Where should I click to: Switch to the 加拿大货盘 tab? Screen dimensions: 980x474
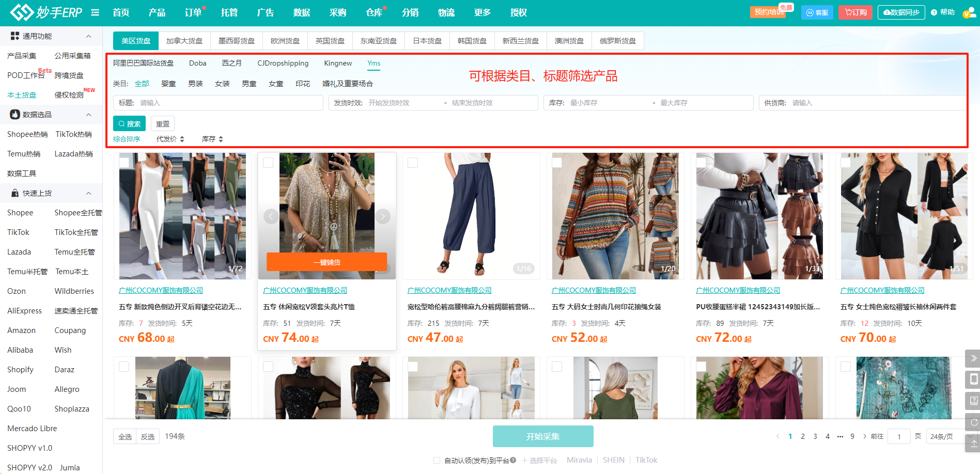click(x=184, y=41)
